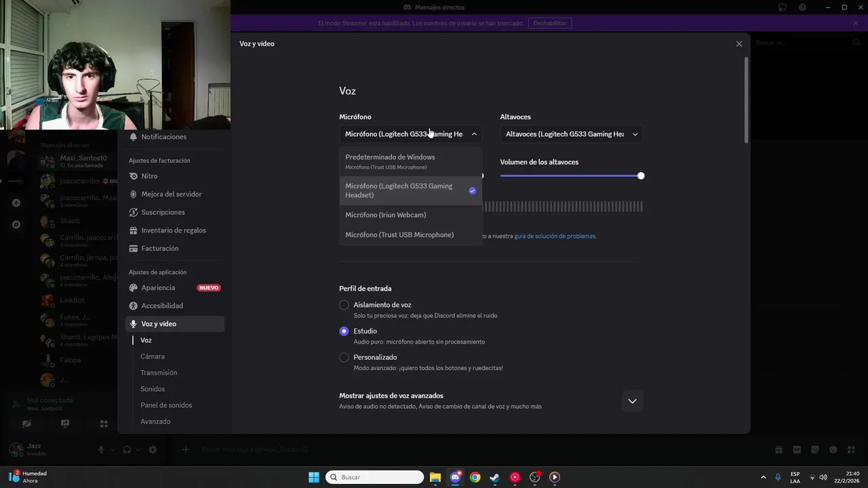The image size is (868, 488).
Task: Click Deshabilitar to turn off Streamer mode
Action: (x=550, y=23)
